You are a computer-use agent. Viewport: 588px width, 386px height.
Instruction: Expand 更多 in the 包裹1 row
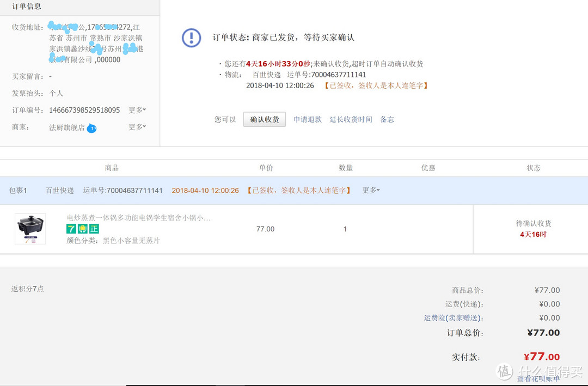371,190
